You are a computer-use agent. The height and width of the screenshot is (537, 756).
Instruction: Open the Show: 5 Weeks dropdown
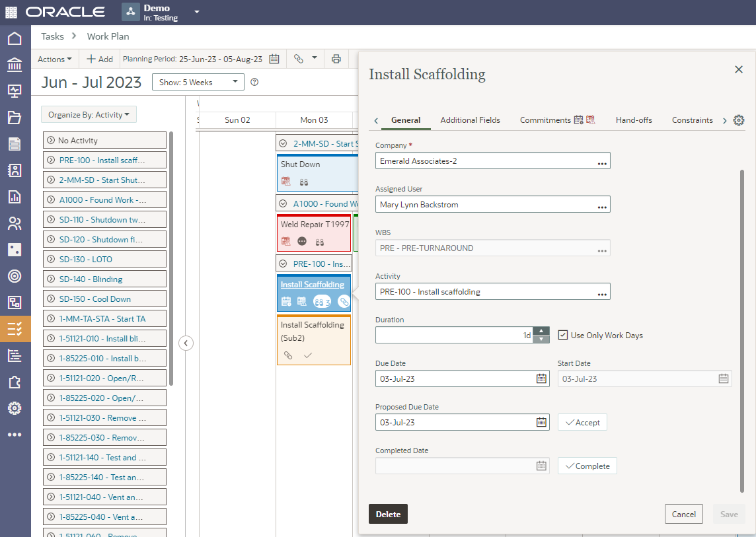click(x=198, y=83)
